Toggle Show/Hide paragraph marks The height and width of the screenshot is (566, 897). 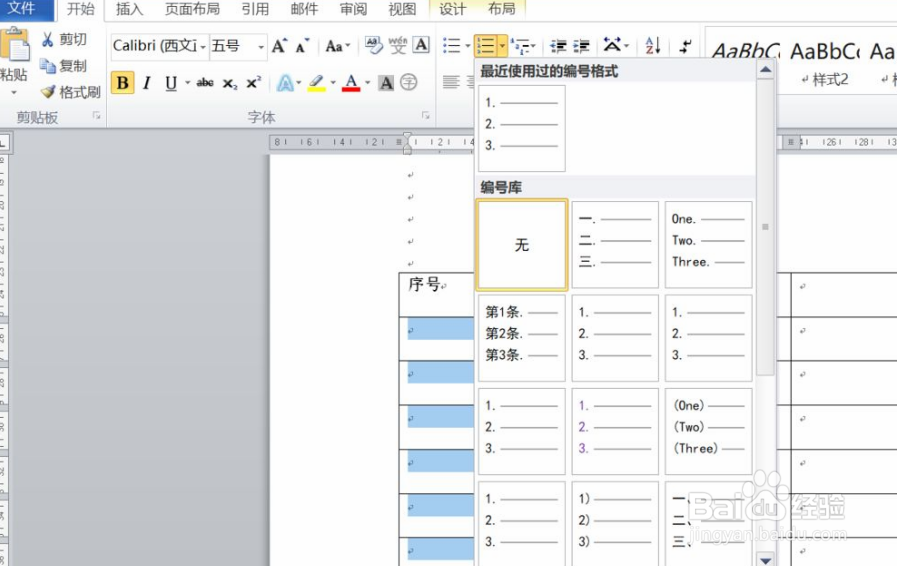click(685, 46)
